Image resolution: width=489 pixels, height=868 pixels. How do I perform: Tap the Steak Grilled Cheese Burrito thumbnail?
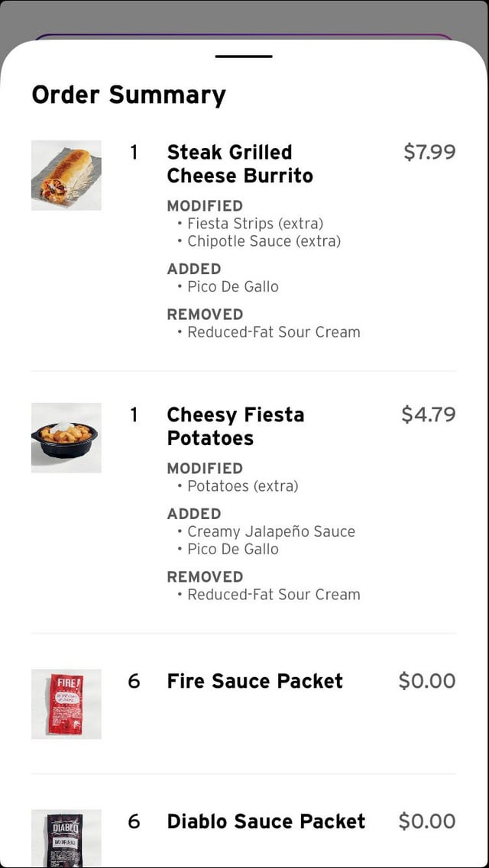click(66, 176)
